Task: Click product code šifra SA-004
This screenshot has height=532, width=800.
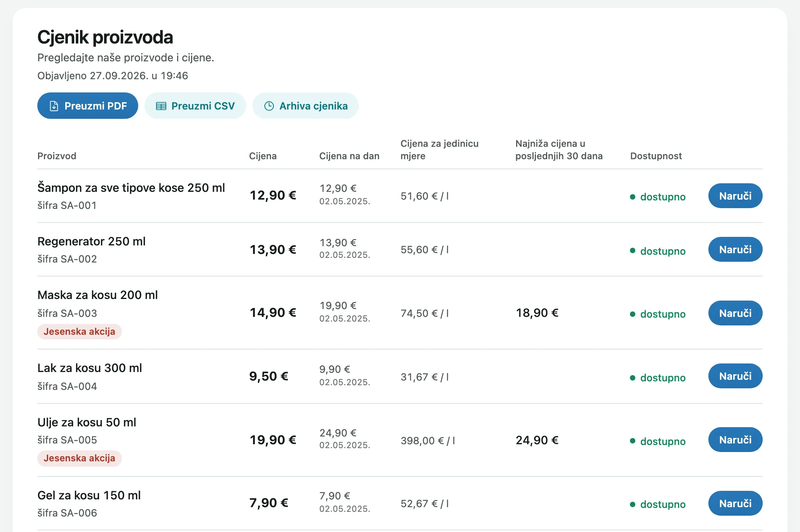Action: coord(67,386)
